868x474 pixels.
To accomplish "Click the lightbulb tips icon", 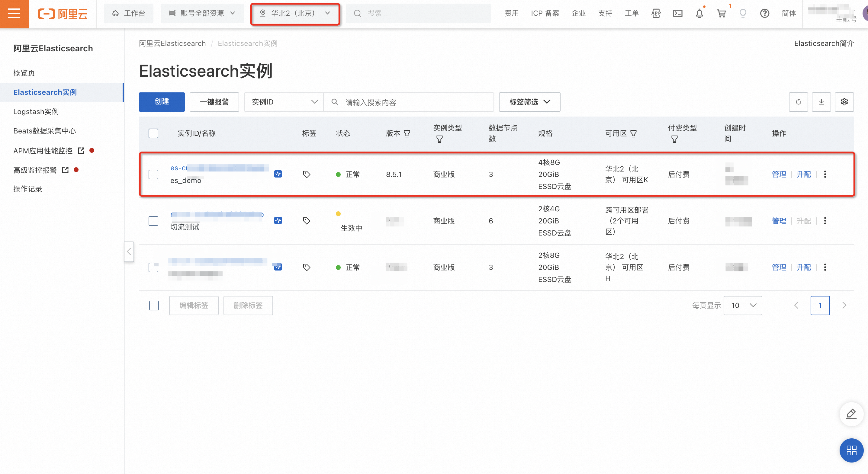I will (x=743, y=14).
